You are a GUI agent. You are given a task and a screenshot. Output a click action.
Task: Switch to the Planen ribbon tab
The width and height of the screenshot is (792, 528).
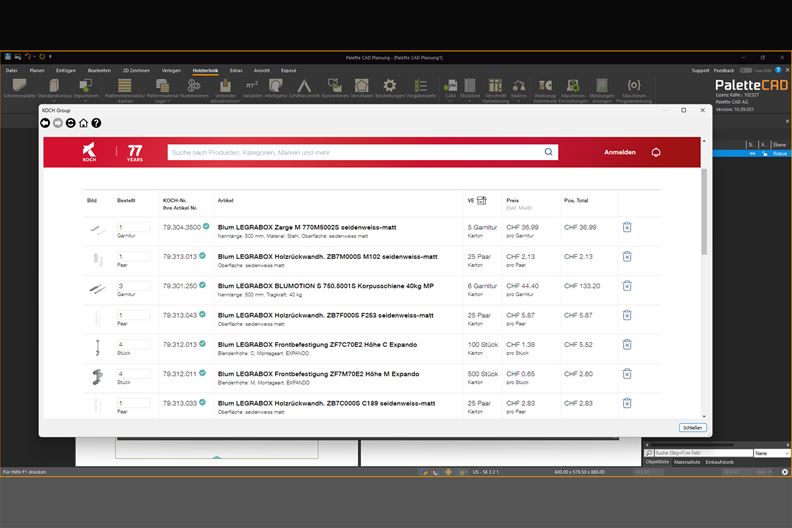[37, 71]
